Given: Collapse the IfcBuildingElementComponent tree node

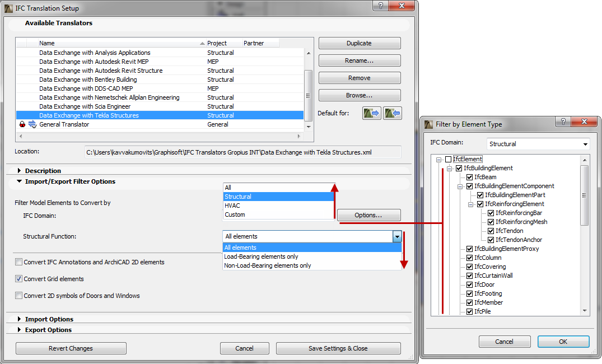Looking at the screenshot, I should tap(460, 186).
